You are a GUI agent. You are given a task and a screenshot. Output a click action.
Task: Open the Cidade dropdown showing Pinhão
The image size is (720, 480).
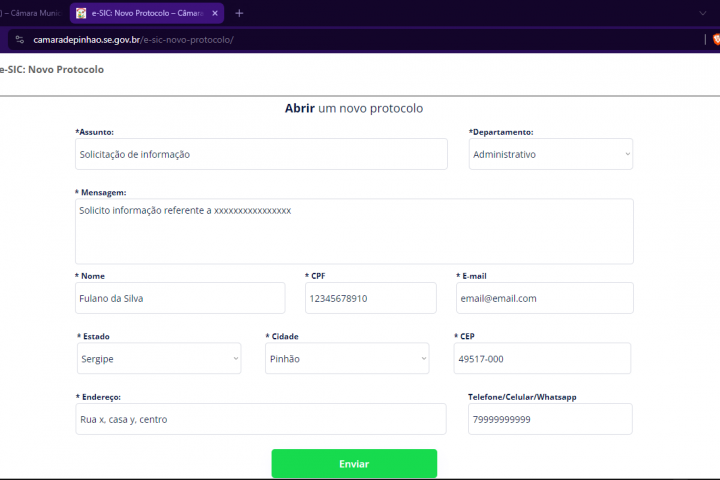[x=346, y=358]
